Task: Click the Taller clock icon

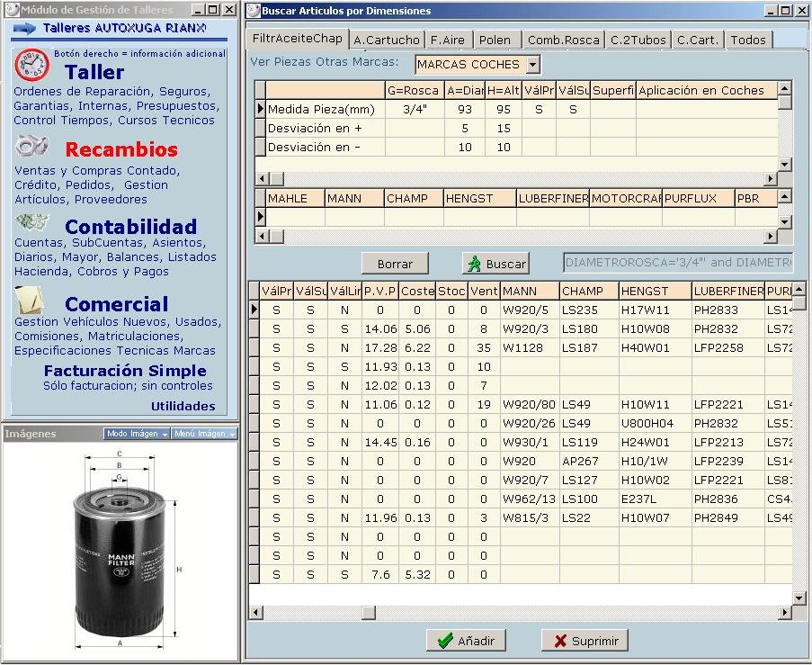Action: [32, 66]
